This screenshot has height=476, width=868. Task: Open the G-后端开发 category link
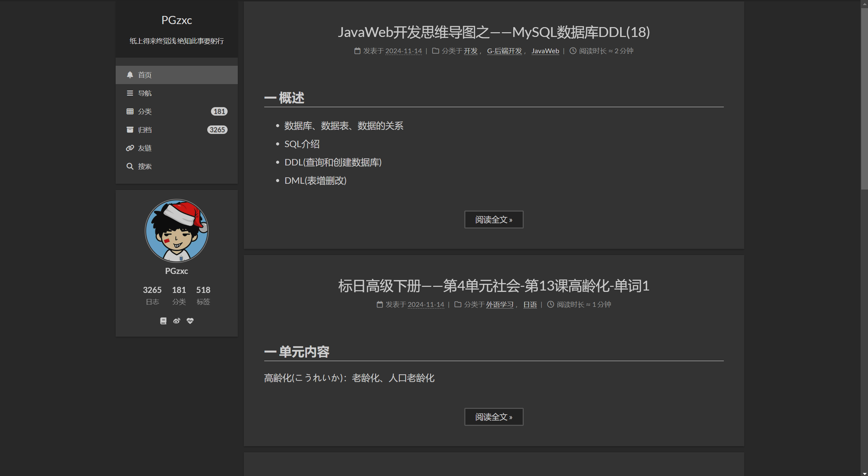tap(504, 51)
